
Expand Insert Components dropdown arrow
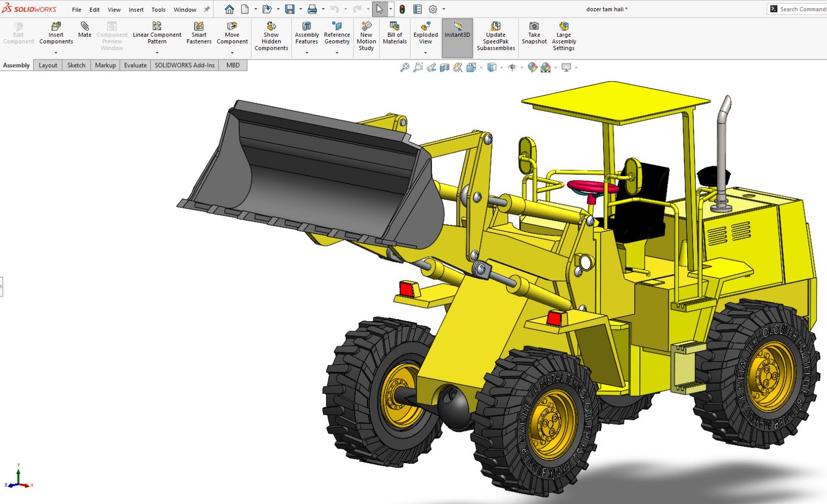[56, 53]
